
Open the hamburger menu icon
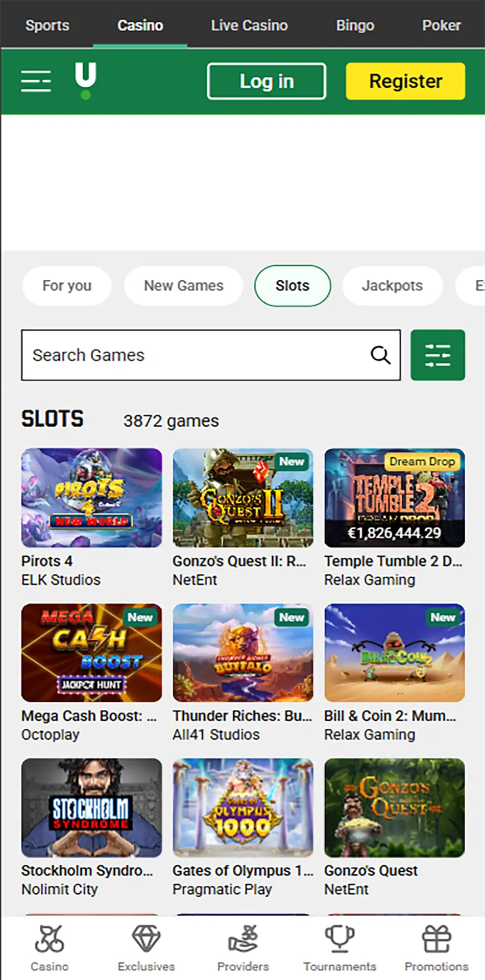tap(36, 81)
